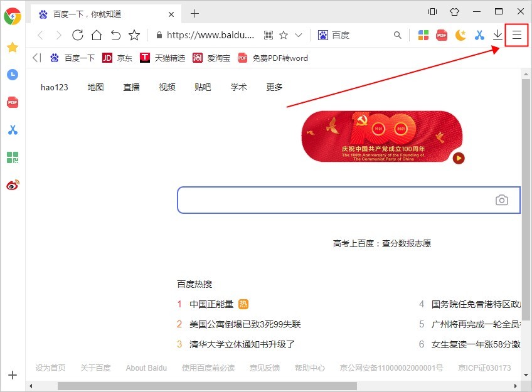Image resolution: width=532 pixels, height=392 pixels.
Task: Click 帮助中心 footer link
Action: pos(310,368)
